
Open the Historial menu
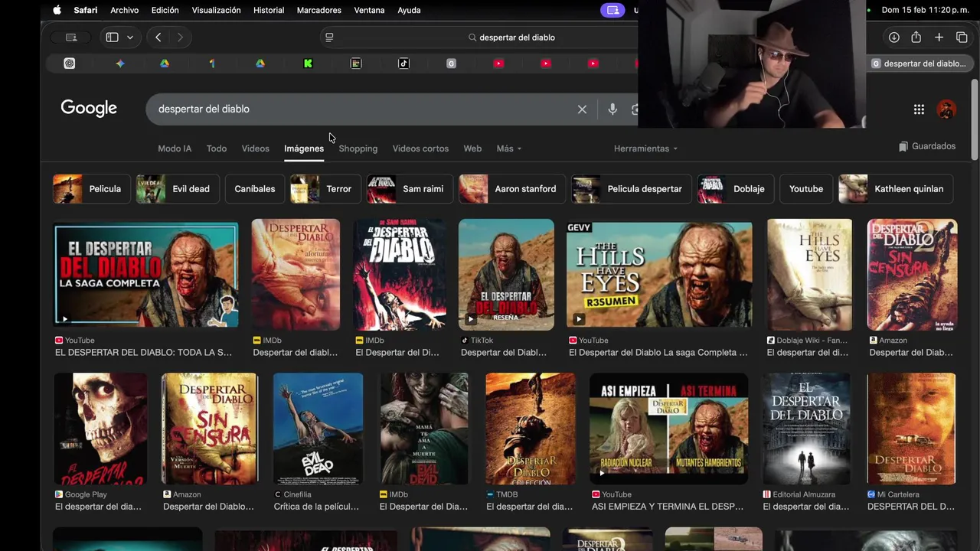coord(268,10)
